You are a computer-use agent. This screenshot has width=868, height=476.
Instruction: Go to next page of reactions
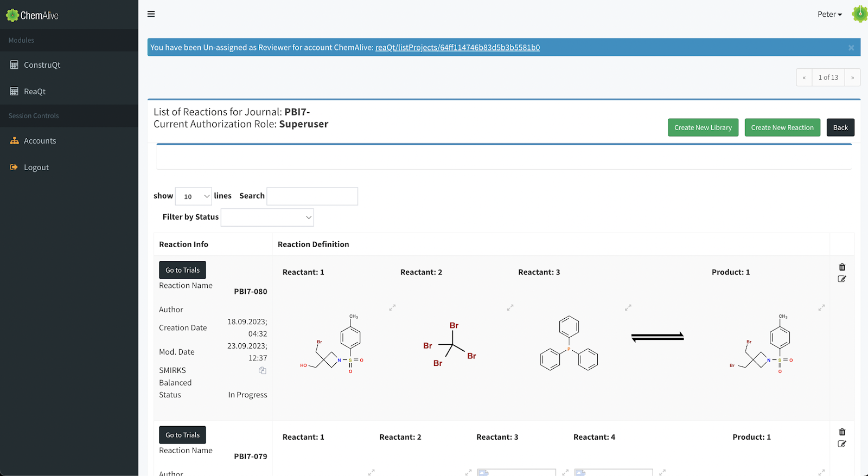click(x=852, y=78)
